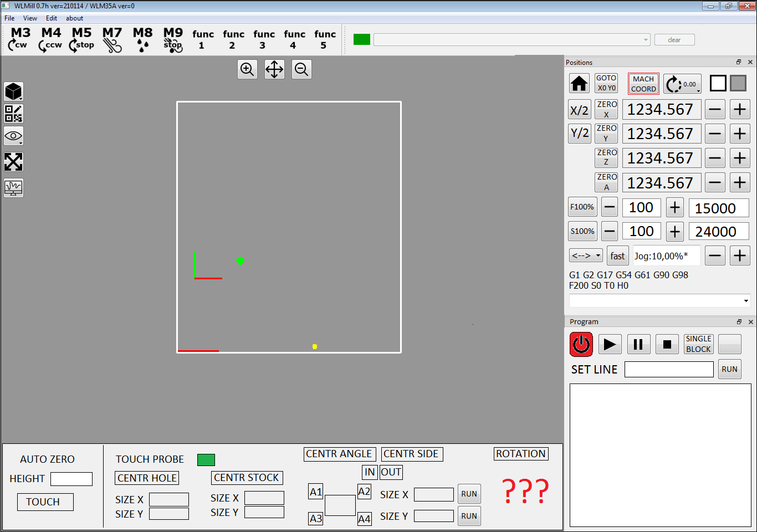Select the white square view button
Screen dimensions: 757x532
pos(718,83)
